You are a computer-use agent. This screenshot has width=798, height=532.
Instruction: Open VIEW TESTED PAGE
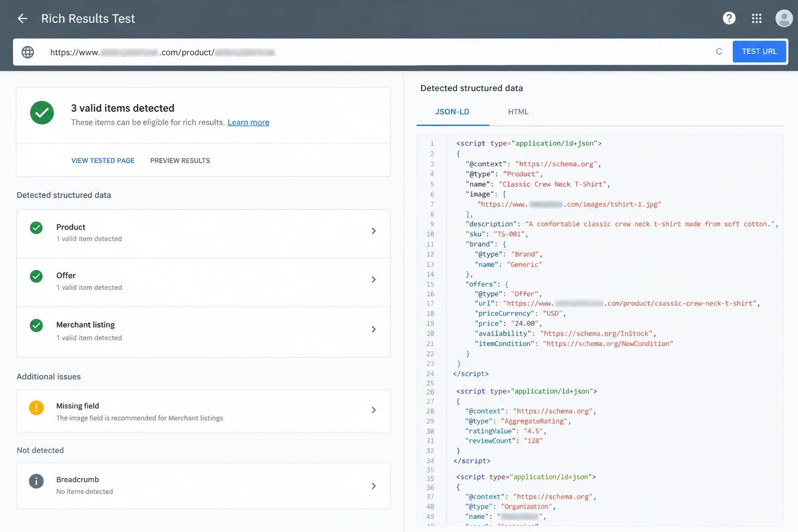coord(103,161)
